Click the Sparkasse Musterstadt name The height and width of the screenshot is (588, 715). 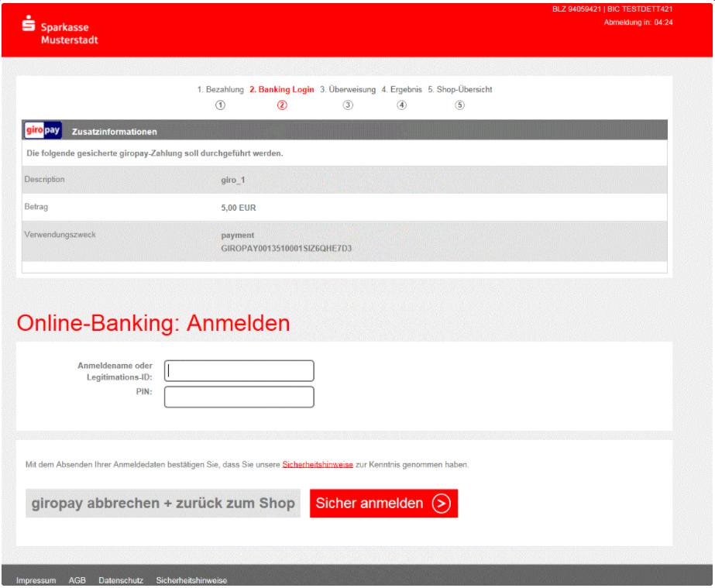tap(69, 33)
